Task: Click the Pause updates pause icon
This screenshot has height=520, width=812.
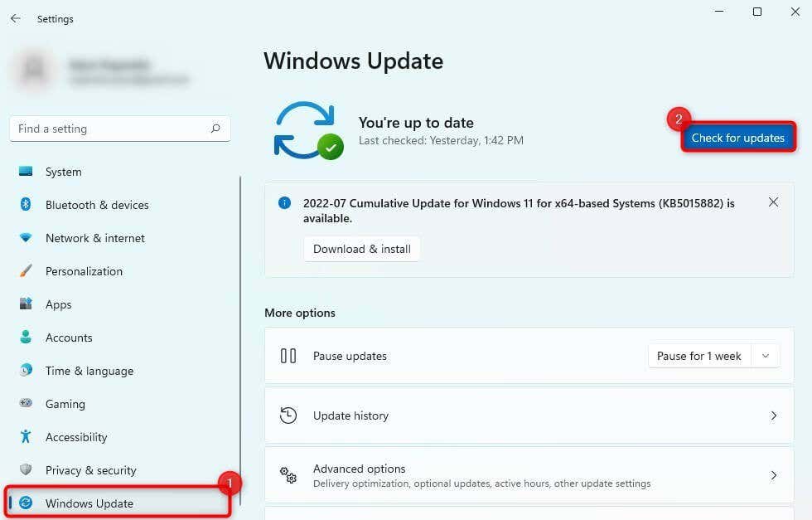Action: click(288, 356)
